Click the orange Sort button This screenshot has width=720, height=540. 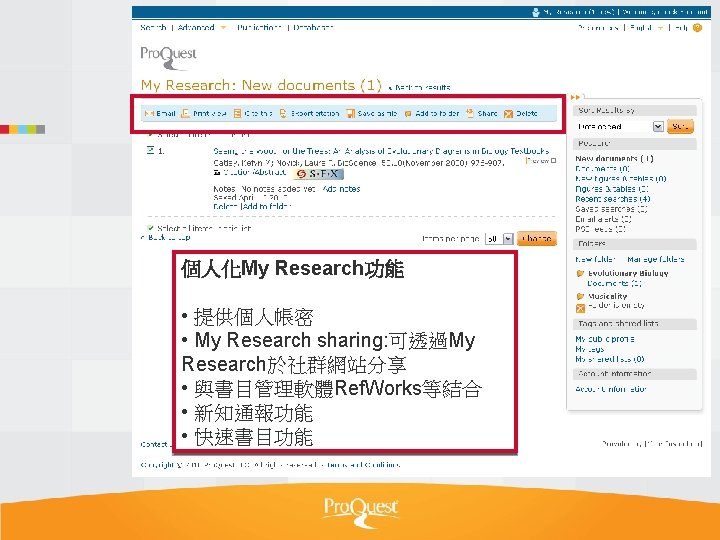click(x=680, y=126)
